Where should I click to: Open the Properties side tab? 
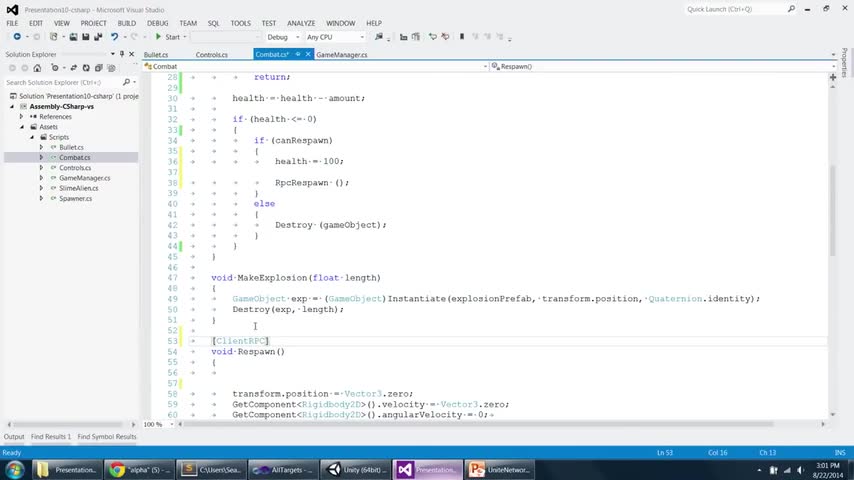[x=844, y=63]
